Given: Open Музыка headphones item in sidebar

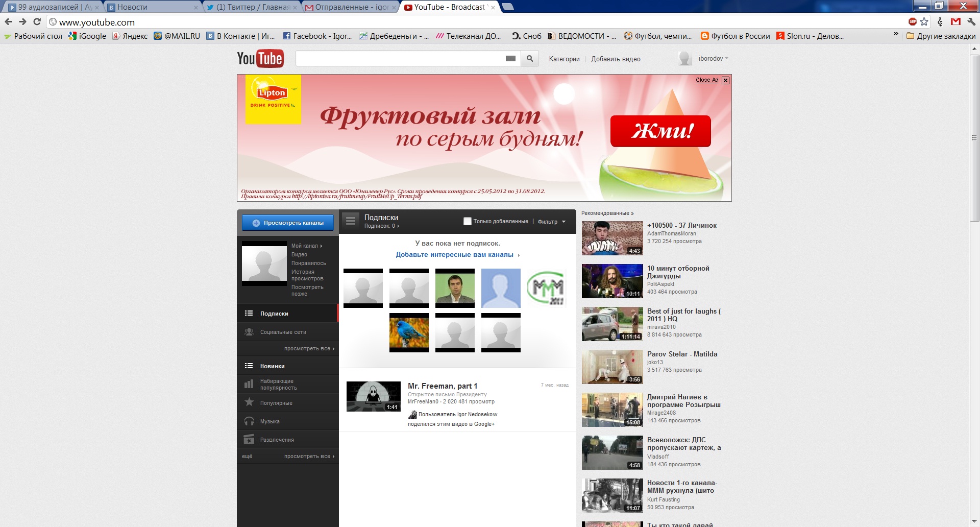Looking at the screenshot, I should [288, 421].
